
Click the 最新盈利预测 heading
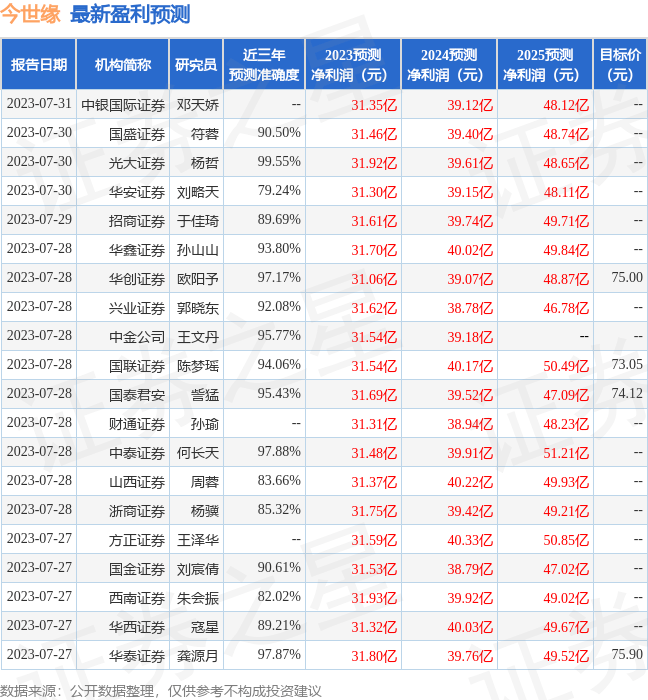pyautogui.click(x=130, y=14)
